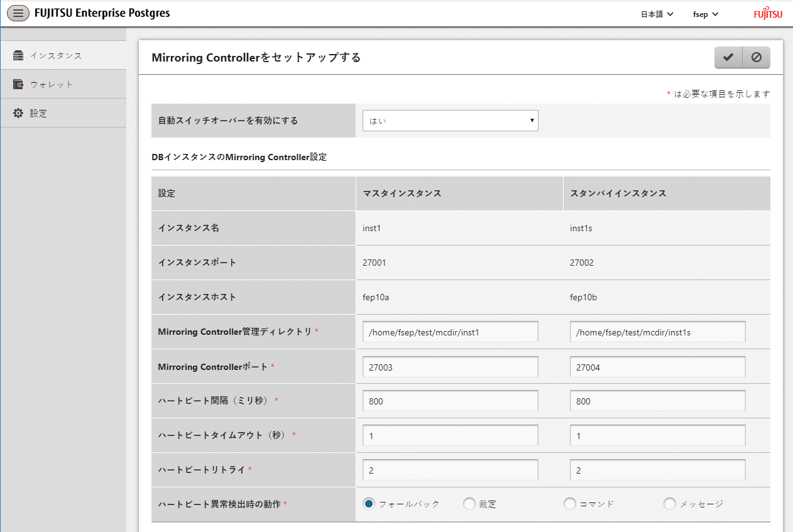Click the standby heartbeat retry field
793x532 pixels.
657,470
